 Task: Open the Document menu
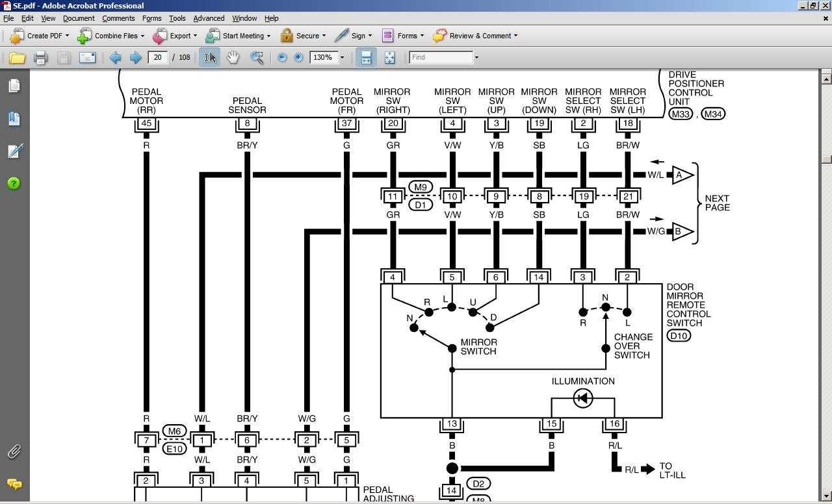(79, 18)
